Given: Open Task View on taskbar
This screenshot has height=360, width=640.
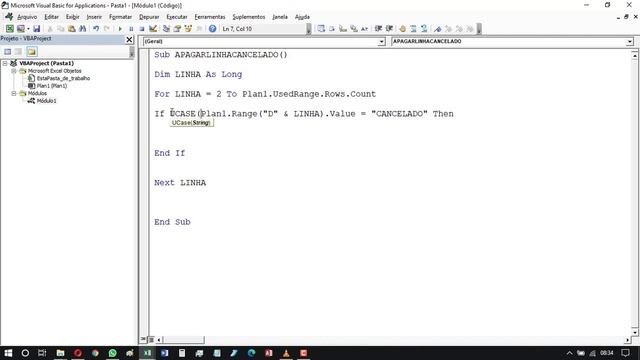Looking at the screenshot, I should pos(42,353).
